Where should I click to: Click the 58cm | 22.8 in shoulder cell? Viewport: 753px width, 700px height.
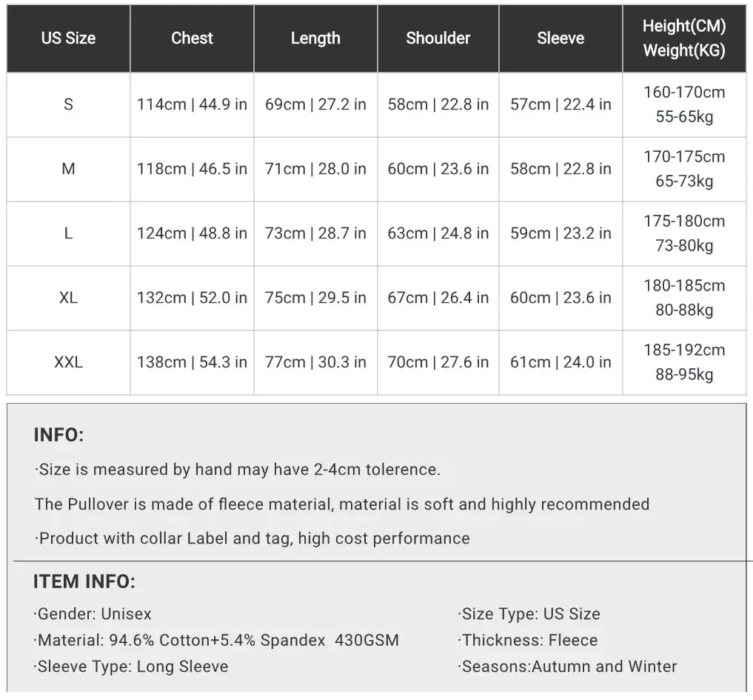coord(438,104)
